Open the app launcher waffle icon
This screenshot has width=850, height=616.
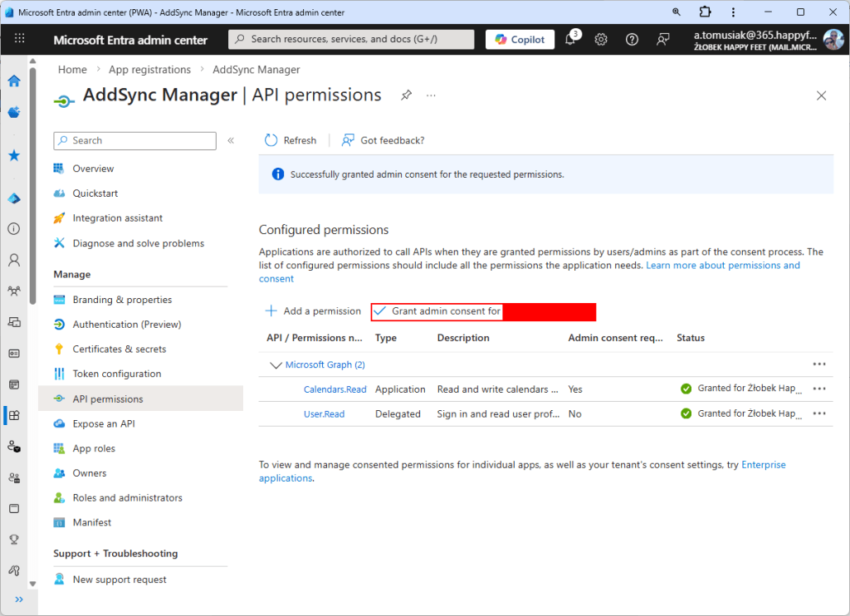pyautogui.click(x=20, y=39)
